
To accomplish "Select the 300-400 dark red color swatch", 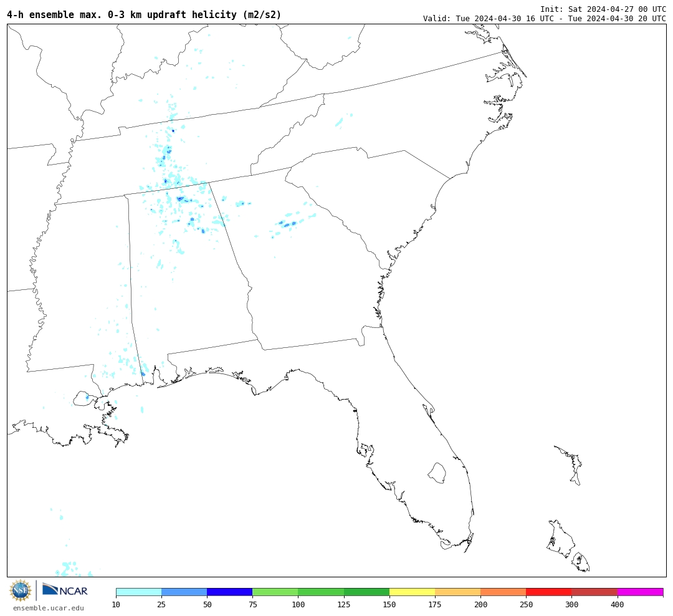I will [594, 592].
